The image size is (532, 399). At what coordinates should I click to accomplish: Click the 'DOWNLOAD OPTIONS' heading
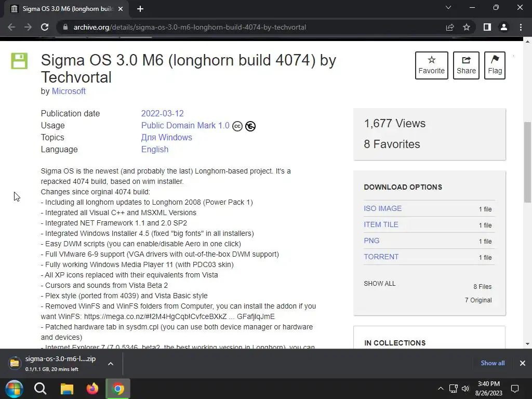click(403, 187)
